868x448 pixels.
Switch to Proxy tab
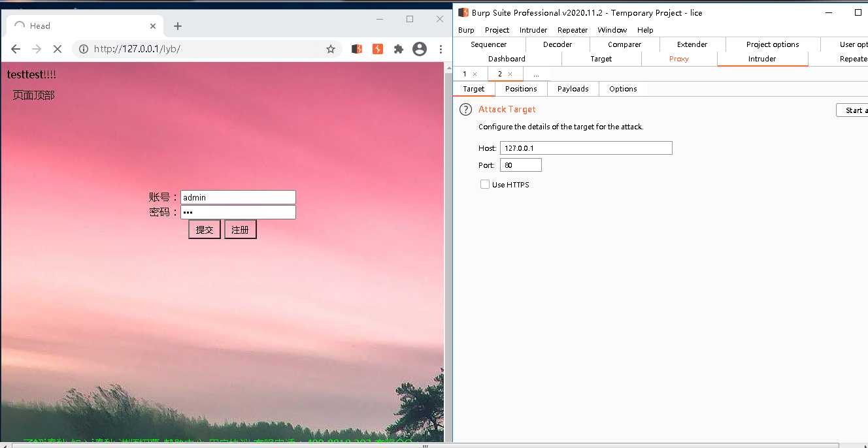click(x=679, y=59)
